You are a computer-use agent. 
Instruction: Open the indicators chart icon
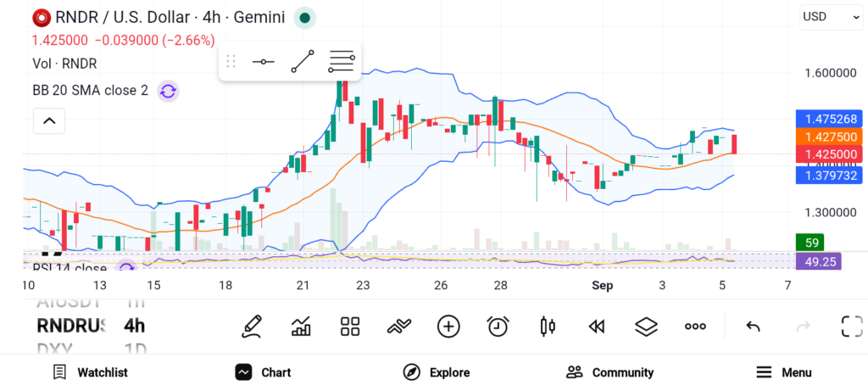pos(301,327)
